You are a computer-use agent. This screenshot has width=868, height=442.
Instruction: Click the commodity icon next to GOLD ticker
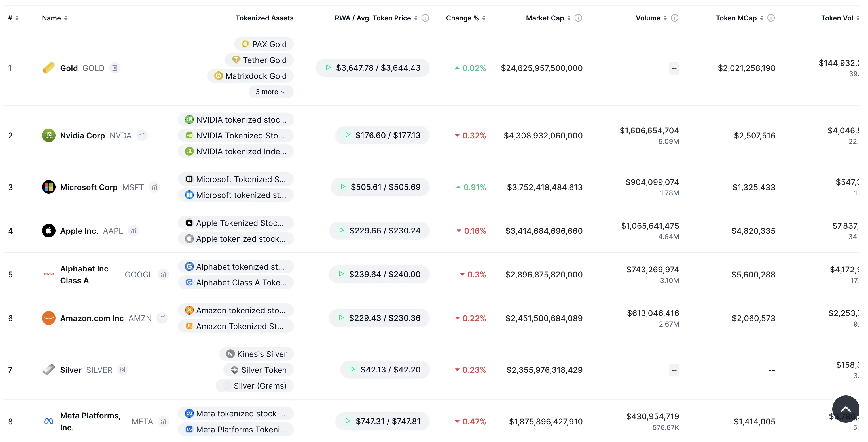point(115,68)
